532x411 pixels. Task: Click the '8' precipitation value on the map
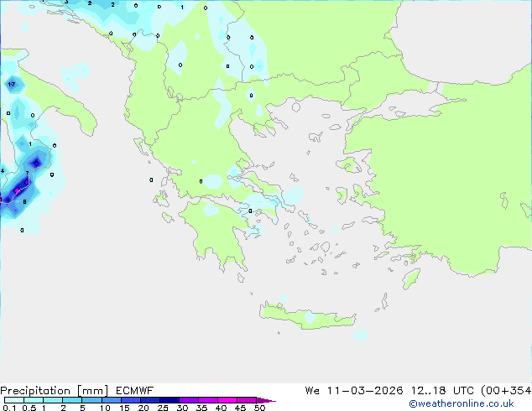(x=24, y=202)
